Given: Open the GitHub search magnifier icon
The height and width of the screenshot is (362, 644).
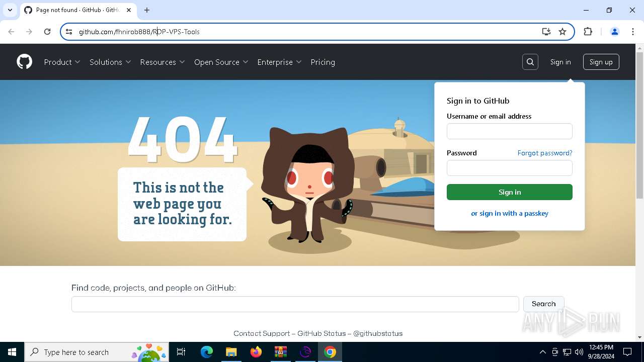Looking at the screenshot, I should click(x=530, y=62).
